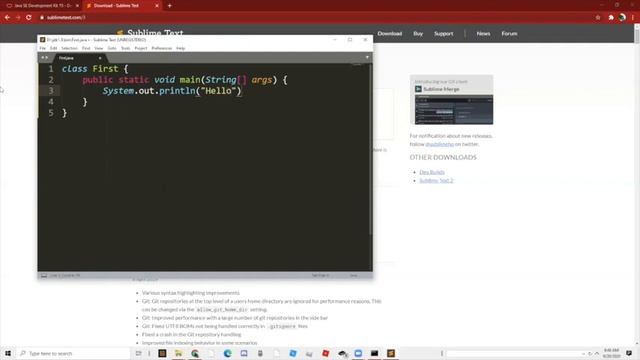Screen dimensions: 640x360
Task: Click on 'First' class name in the code
Action: click(105, 69)
